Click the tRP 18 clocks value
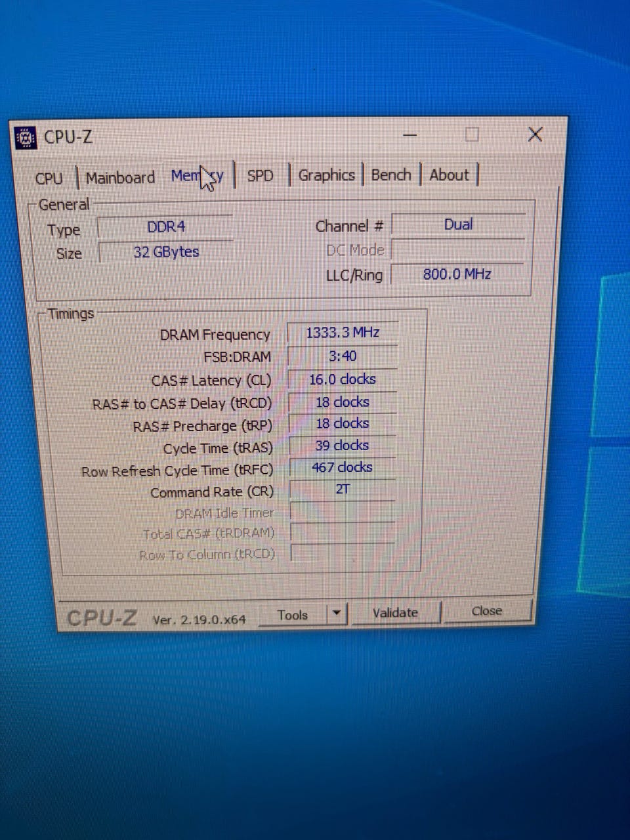Screen dimensions: 630x840 (343, 424)
